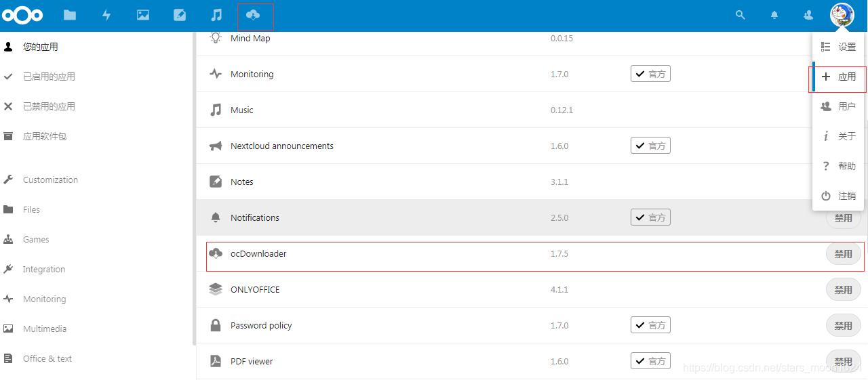This screenshot has width=868, height=380.
Task: Open the Files app icon
Action: coord(70,15)
